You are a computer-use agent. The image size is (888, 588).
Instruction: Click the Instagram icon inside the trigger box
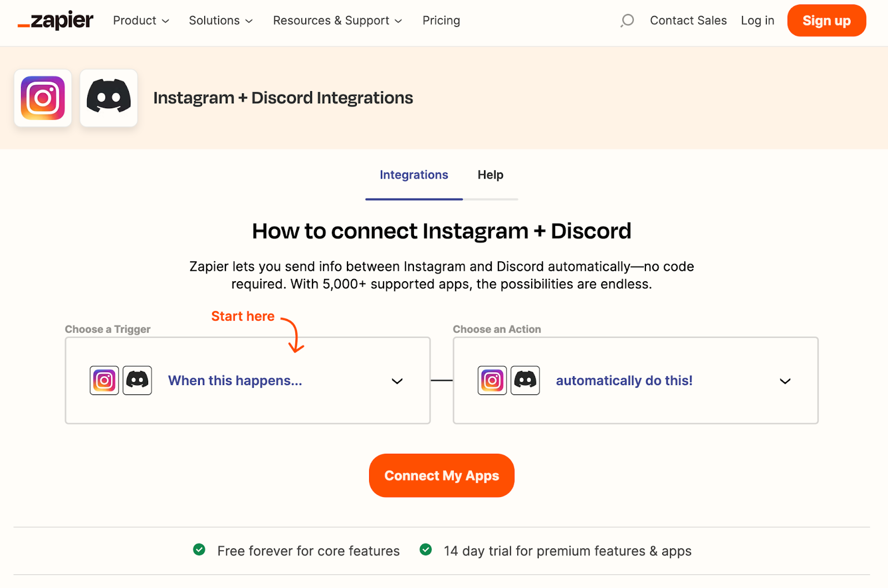coord(103,381)
